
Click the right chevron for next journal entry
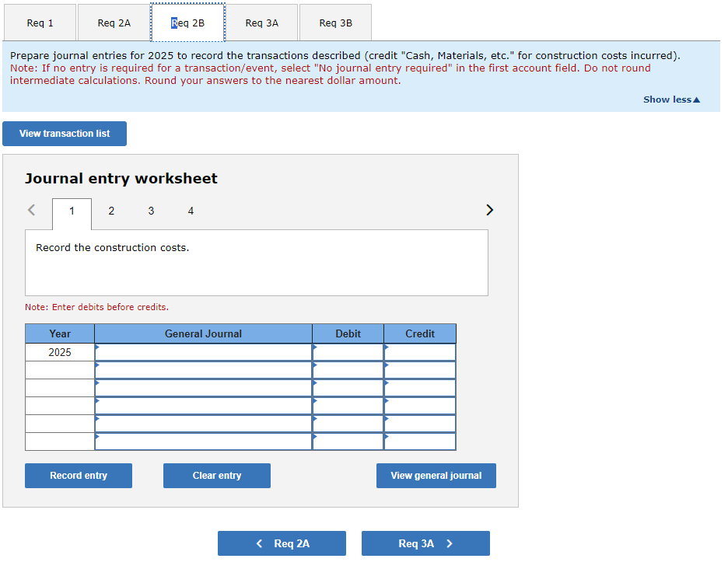point(489,210)
